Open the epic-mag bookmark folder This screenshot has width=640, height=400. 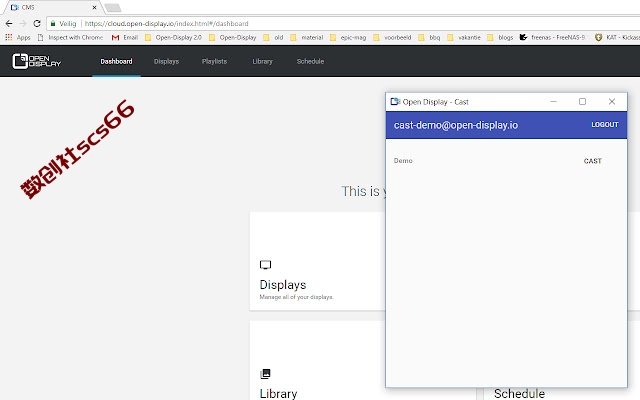point(348,38)
